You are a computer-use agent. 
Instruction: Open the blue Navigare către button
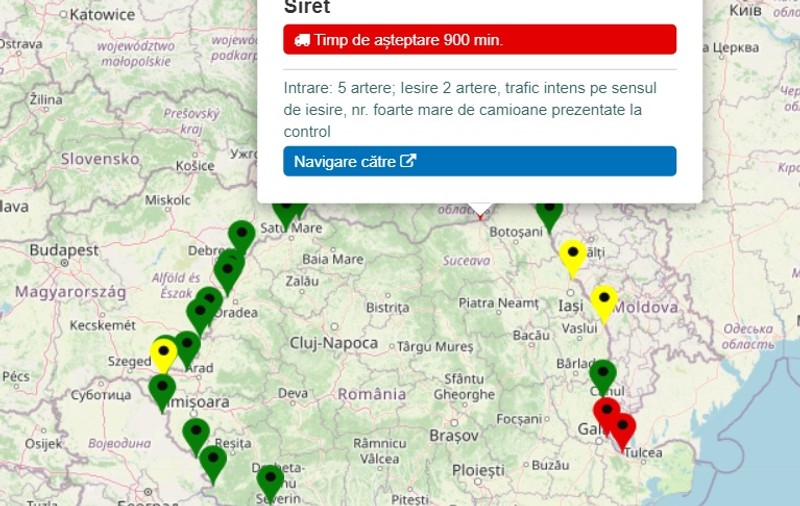[x=480, y=161]
